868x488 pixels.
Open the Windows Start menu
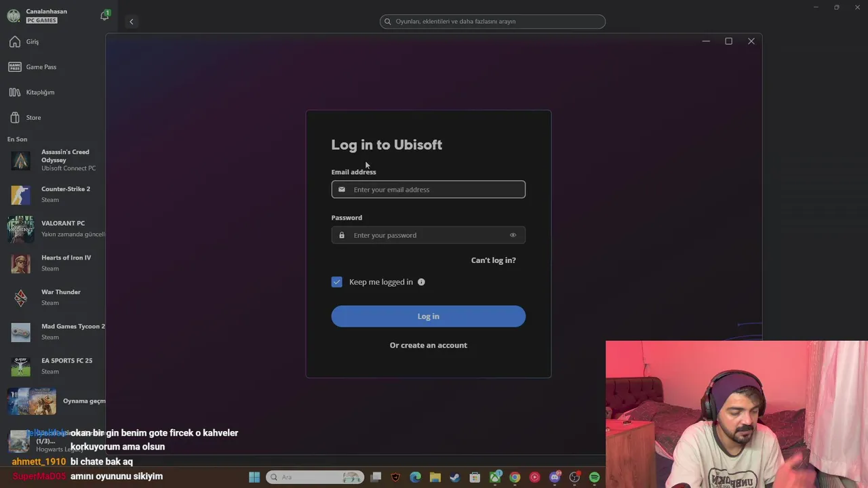click(x=254, y=477)
